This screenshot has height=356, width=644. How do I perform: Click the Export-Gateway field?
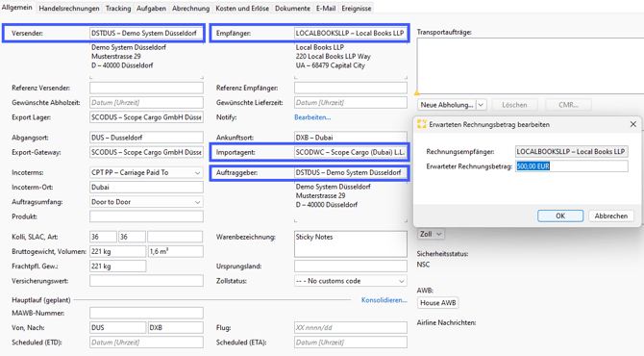pyautogui.click(x=146, y=152)
